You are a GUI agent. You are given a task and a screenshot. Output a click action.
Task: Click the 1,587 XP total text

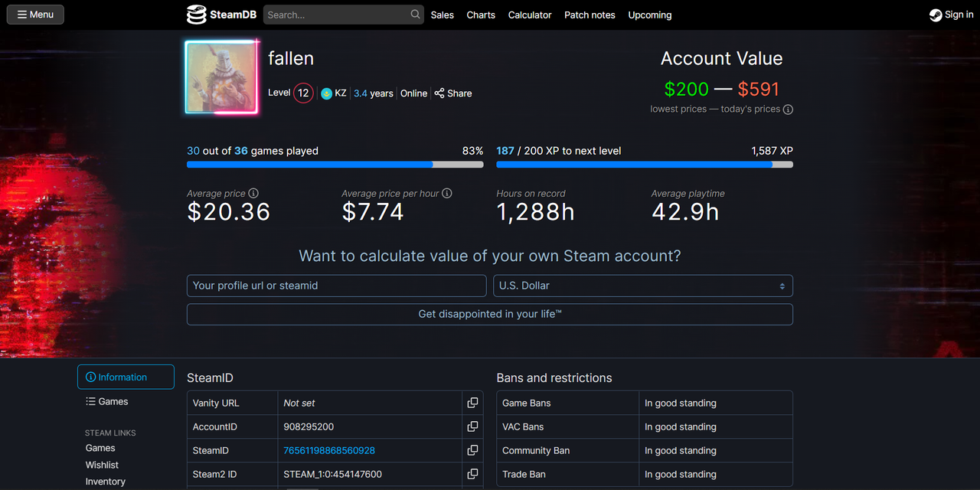(x=773, y=151)
